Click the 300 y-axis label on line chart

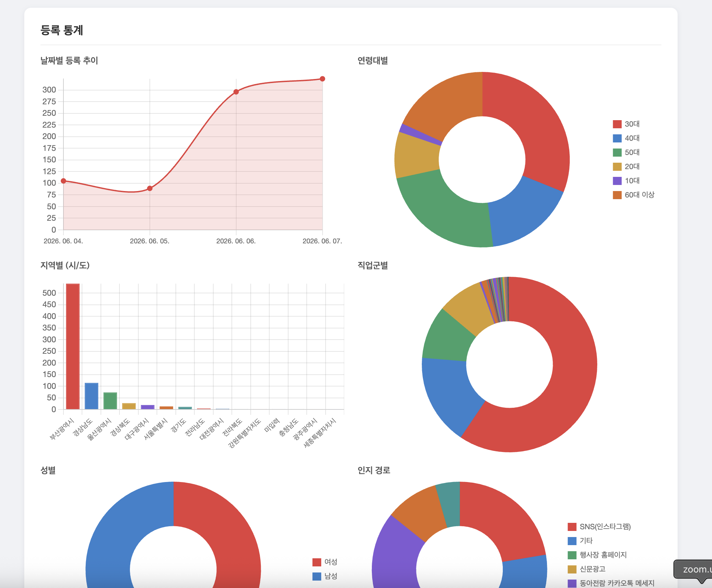pos(49,90)
